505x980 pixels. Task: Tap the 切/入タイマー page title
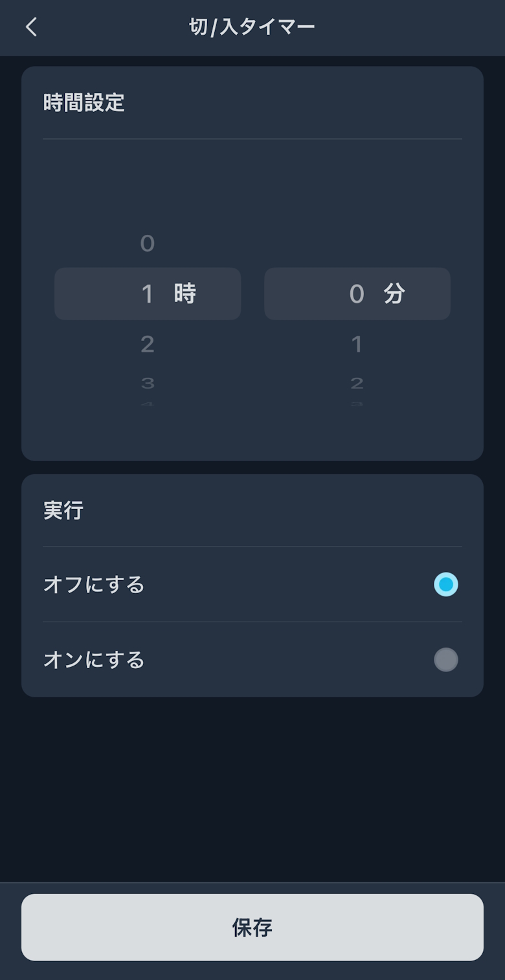[252, 27]
